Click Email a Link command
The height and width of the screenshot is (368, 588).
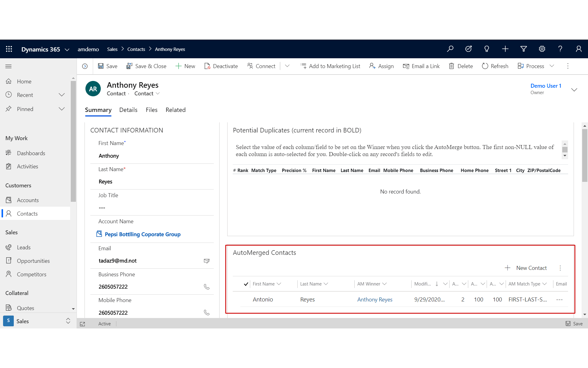pyautogui.click(x=421, y=66)
